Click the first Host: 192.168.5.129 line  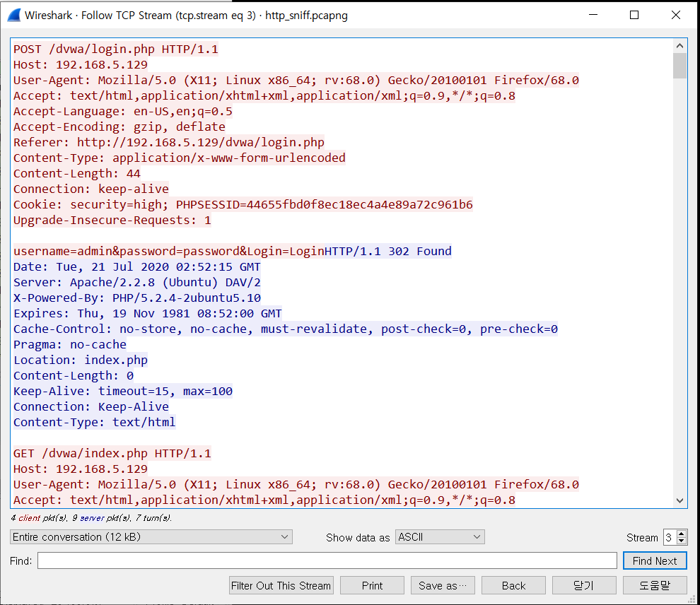[81, 65]
